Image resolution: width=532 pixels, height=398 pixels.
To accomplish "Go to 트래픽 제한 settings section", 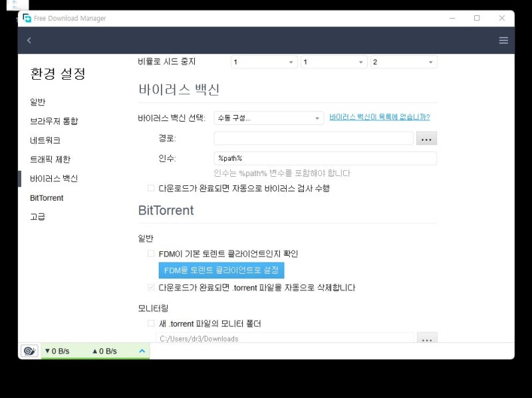I will click(51, 159).
